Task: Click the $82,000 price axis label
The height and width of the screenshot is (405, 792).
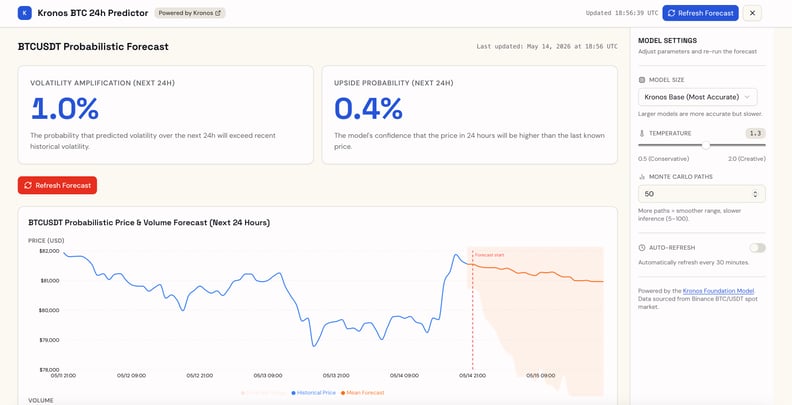Action: 49,251
